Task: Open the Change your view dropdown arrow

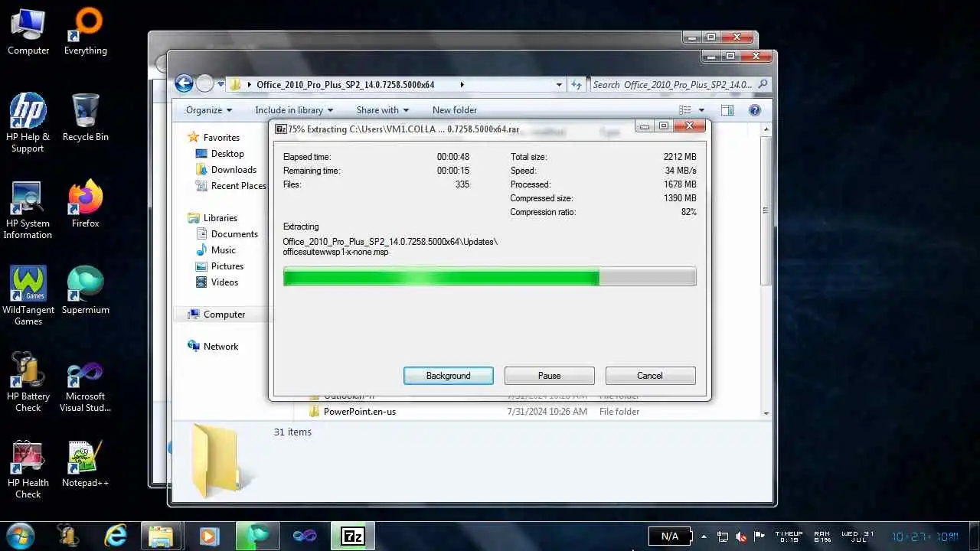Action: 701,110
